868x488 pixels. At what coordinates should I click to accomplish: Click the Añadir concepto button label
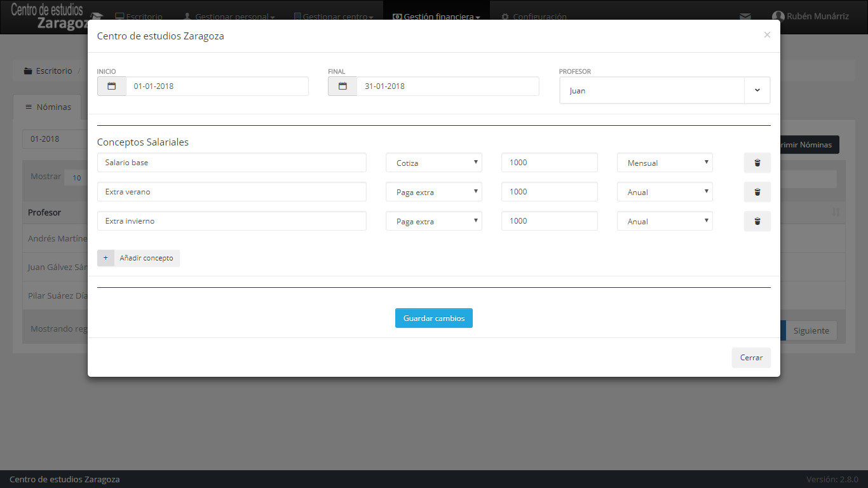pos(146,258)
